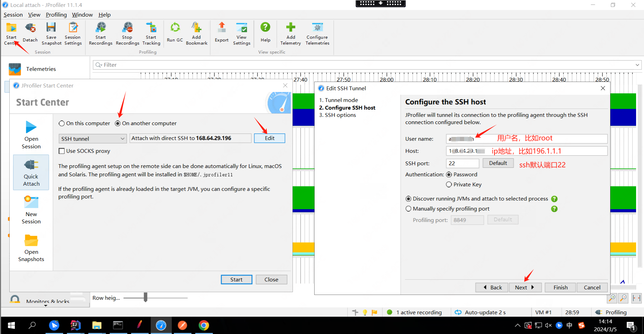Click Finish button in SSH wizard

[x=560, y=288]
